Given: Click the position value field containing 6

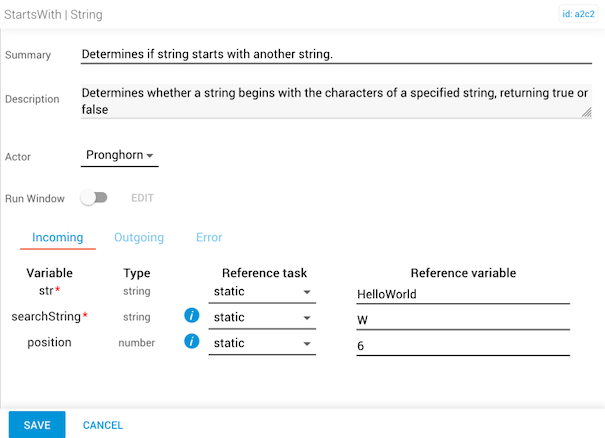Looking at the screenshot, I should pos(462,344).
